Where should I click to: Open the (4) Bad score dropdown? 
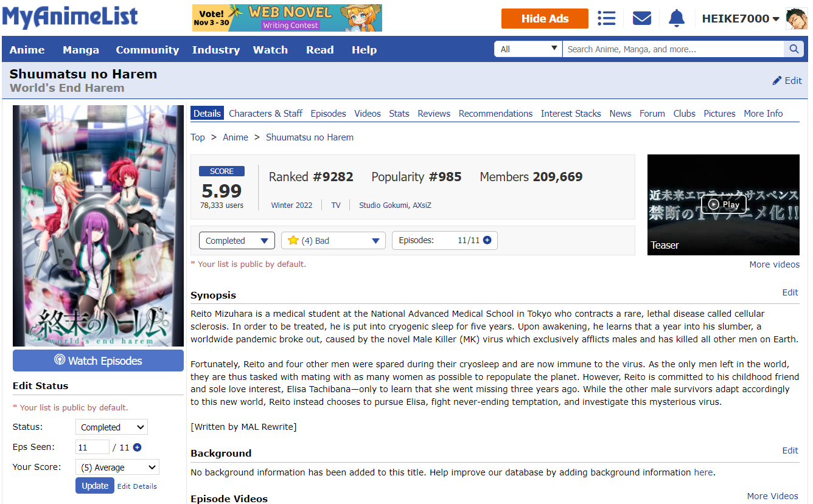pos(333,241)
